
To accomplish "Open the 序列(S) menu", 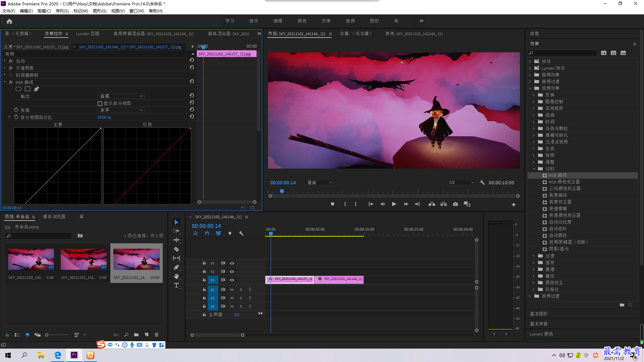I will coord(62,11).
